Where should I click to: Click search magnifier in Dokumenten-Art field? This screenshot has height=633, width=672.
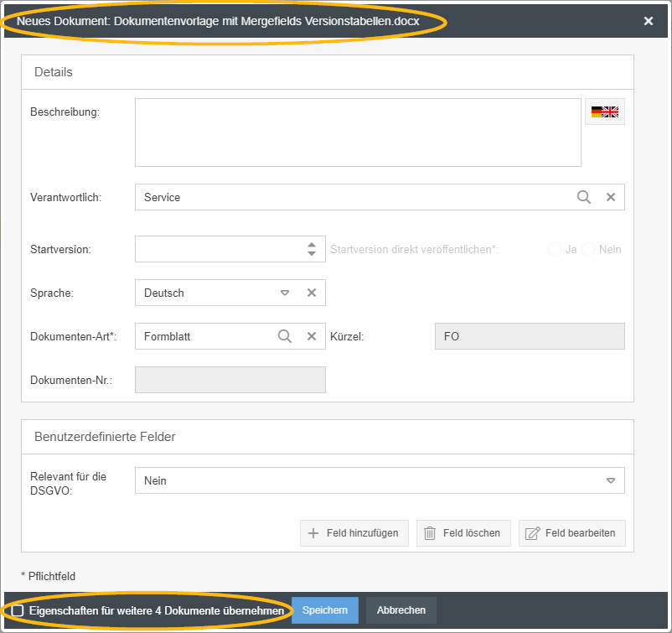point(285,336)
